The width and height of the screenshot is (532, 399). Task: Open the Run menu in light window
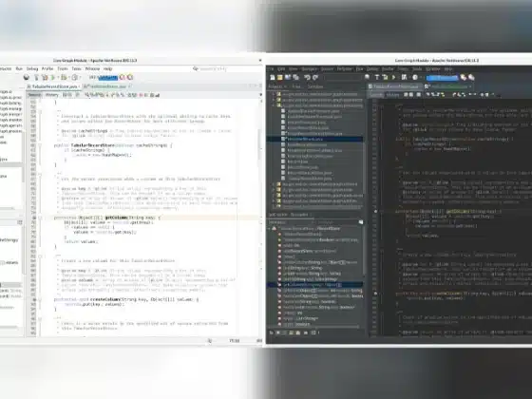tap(19, 68)
